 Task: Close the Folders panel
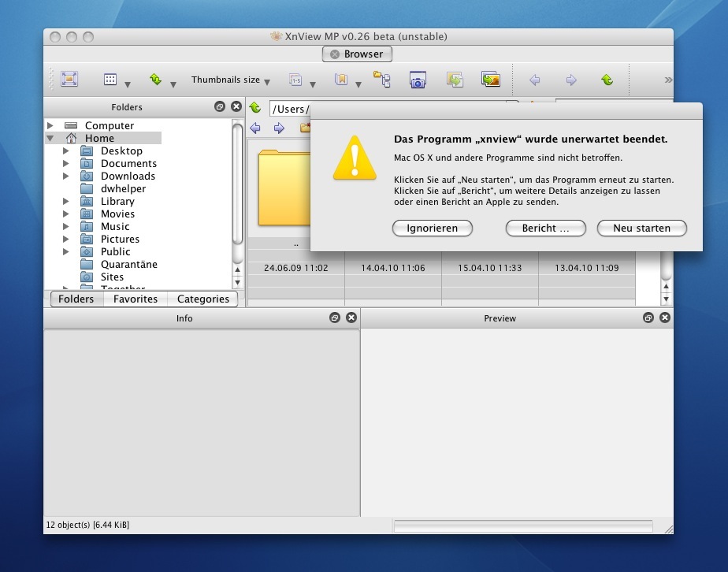(x=236, y=107)
